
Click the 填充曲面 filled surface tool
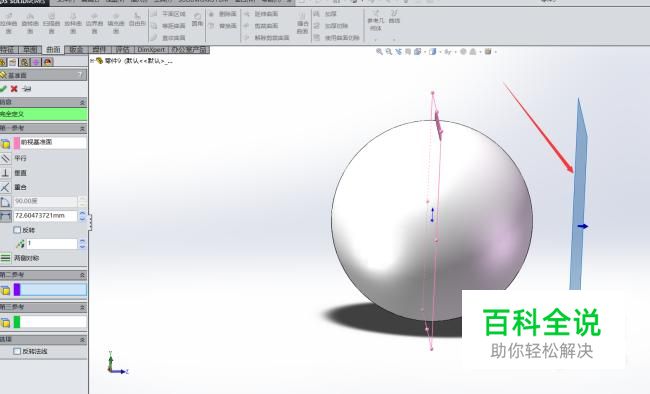click(x=116, y=23)
